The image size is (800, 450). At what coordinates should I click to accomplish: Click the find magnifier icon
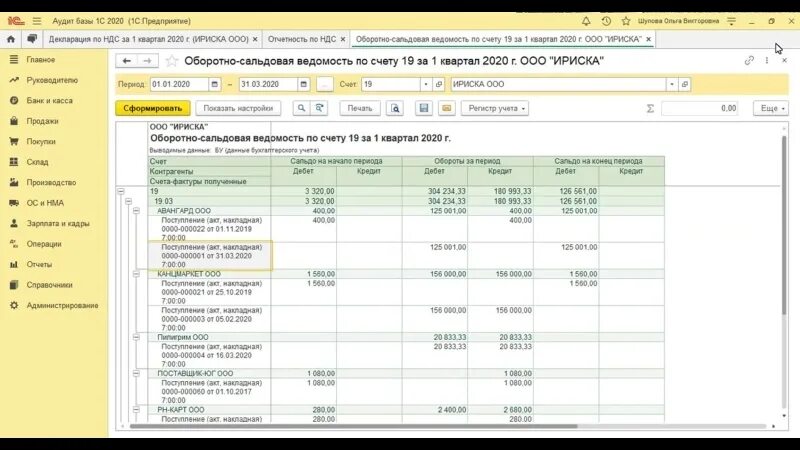tap(301, 108)
